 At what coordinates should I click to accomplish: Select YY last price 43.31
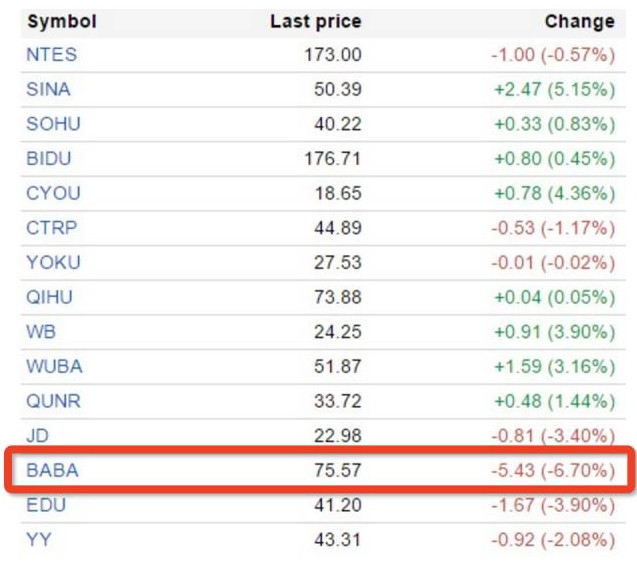(x=338, y=540)
